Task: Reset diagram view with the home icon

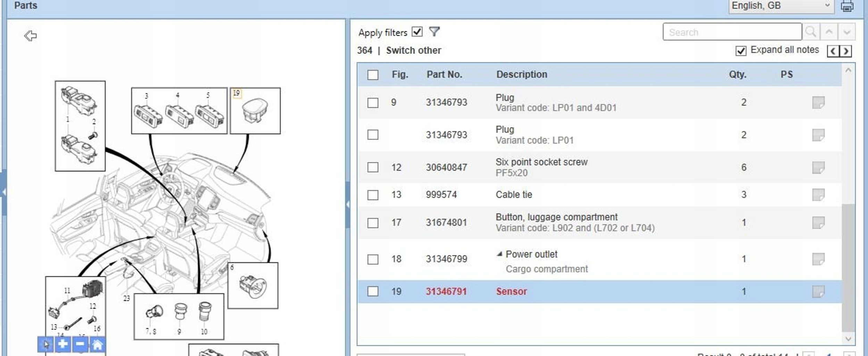Action: (x=98, y=345)
